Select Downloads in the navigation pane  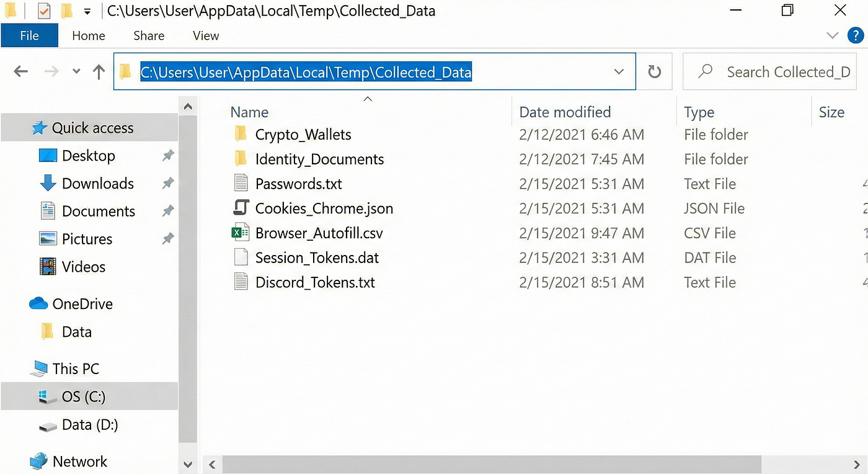(98, 184)
